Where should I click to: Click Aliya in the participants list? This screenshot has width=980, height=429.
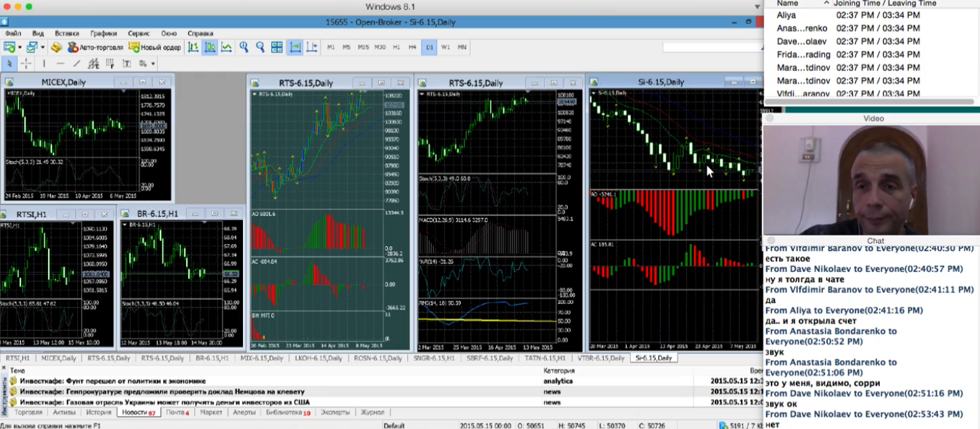point(786,15)
